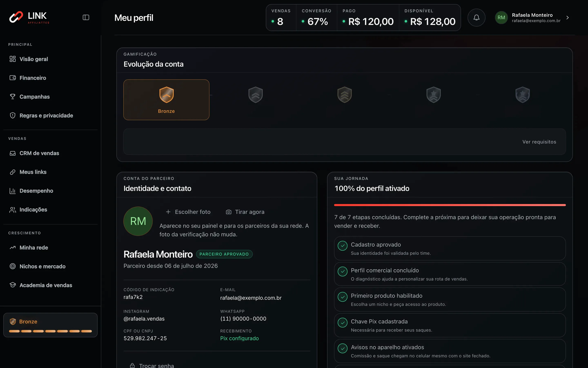Click the check icon beside Avisos no aparelho ativados
This screenshot has width=588, height=368.
[342, 348]
